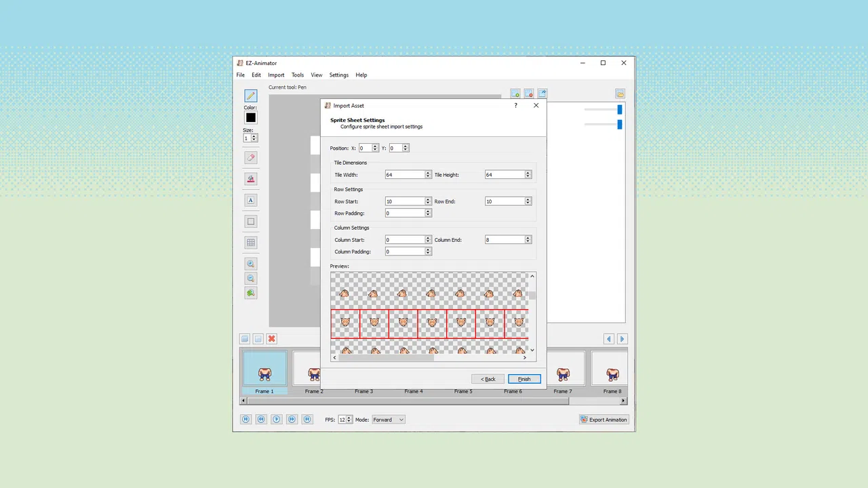The height and width of the screenshot is (488, 868).
Task: Click the pen Size stepper arrows
Action: tap(254, 138)
